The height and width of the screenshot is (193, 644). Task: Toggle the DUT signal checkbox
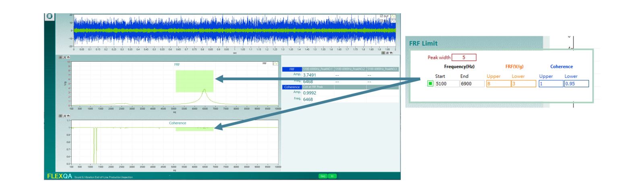tap(382, 16)
